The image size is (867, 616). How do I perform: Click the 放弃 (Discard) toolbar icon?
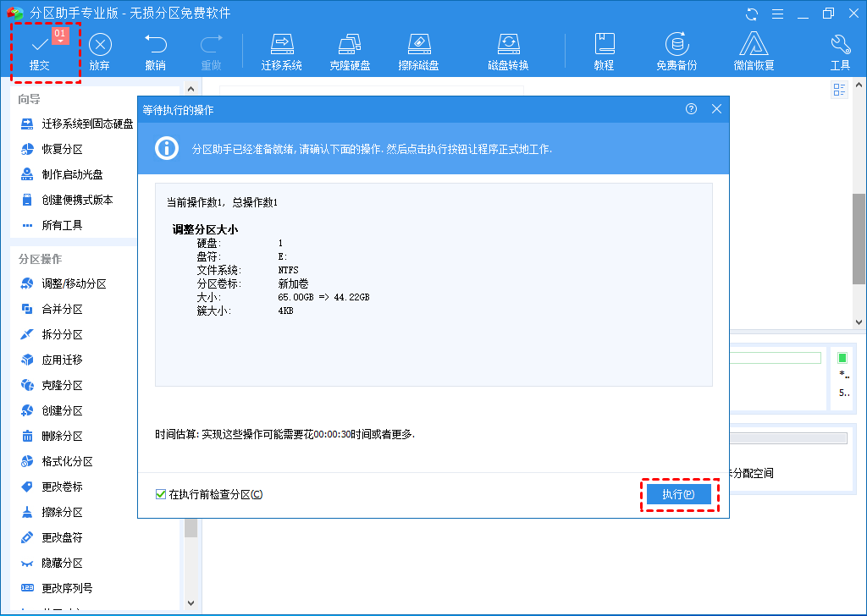coord(100,52)
